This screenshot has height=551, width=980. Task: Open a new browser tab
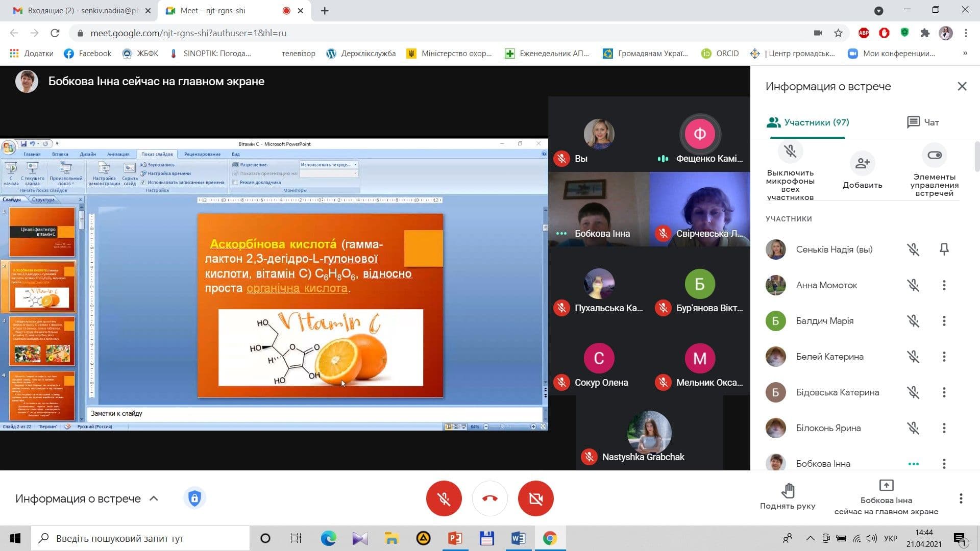[x=325, y=11]
